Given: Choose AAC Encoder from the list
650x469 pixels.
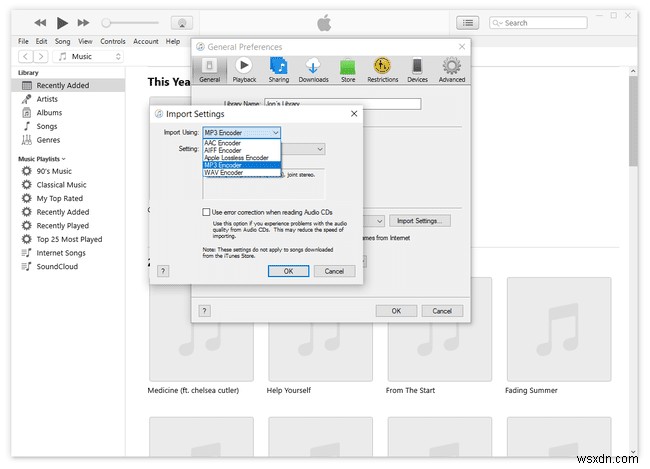Looking at the screenshot, I should click(242, 143).
